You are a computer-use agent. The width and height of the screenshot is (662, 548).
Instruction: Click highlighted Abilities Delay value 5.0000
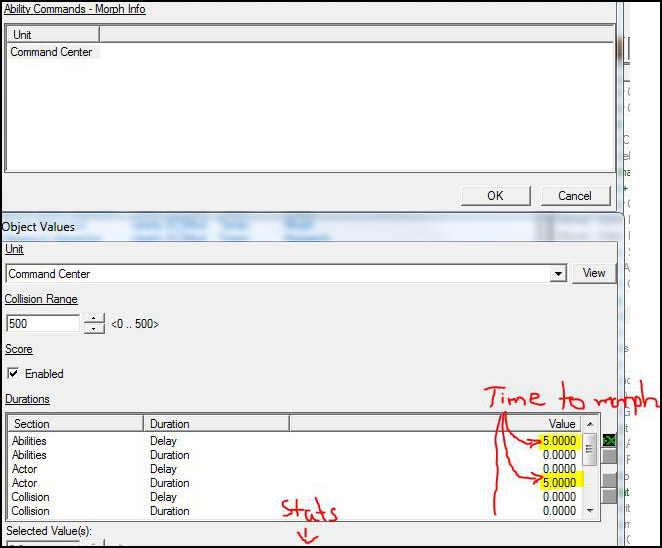[559, 441]
